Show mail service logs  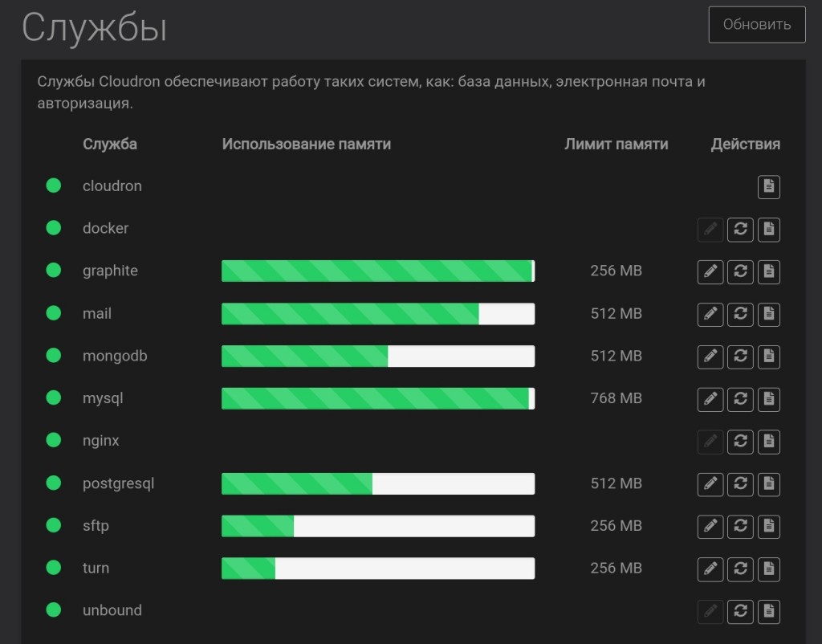[768, 315]
